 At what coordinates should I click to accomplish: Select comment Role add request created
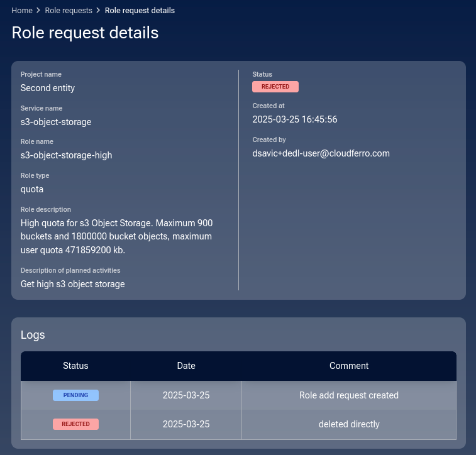click(349, 395)
